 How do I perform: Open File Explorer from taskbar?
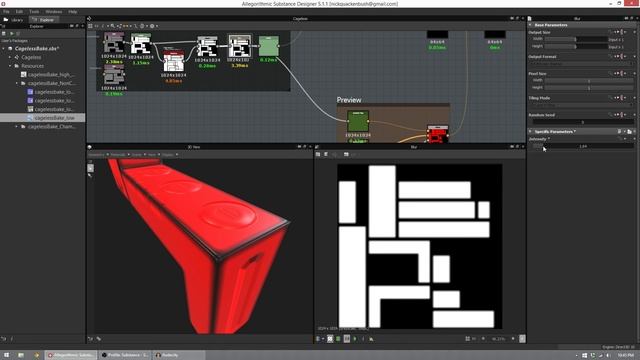coord(21,355)
